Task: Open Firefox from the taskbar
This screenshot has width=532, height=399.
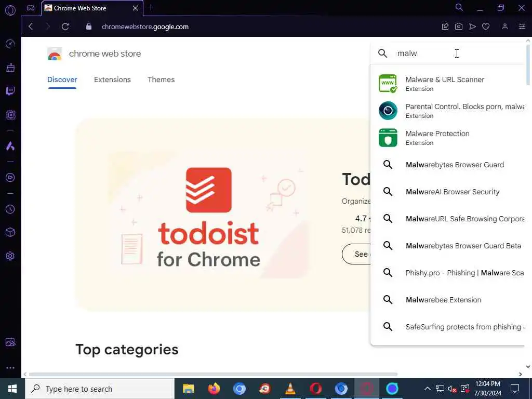Action: [214, 389]
